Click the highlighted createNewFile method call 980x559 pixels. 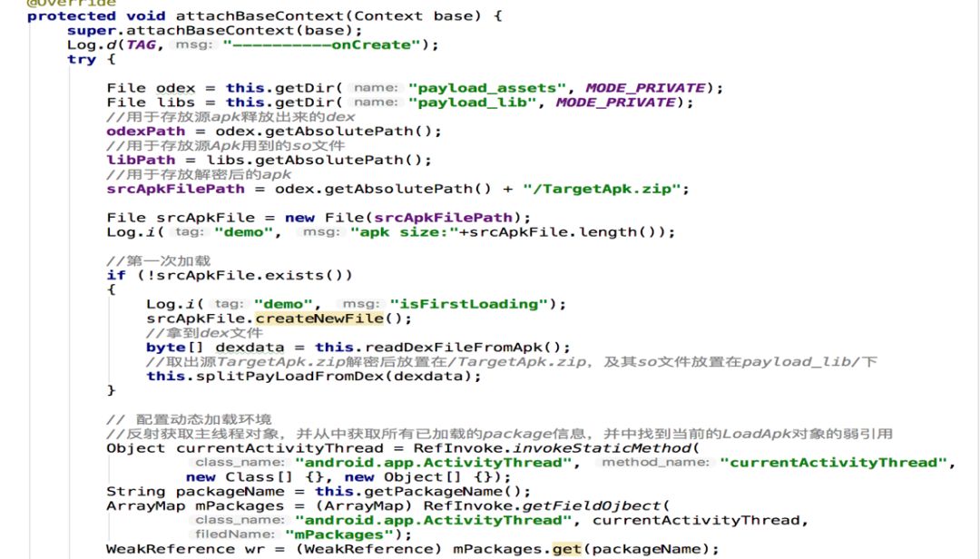coord(319,319)
